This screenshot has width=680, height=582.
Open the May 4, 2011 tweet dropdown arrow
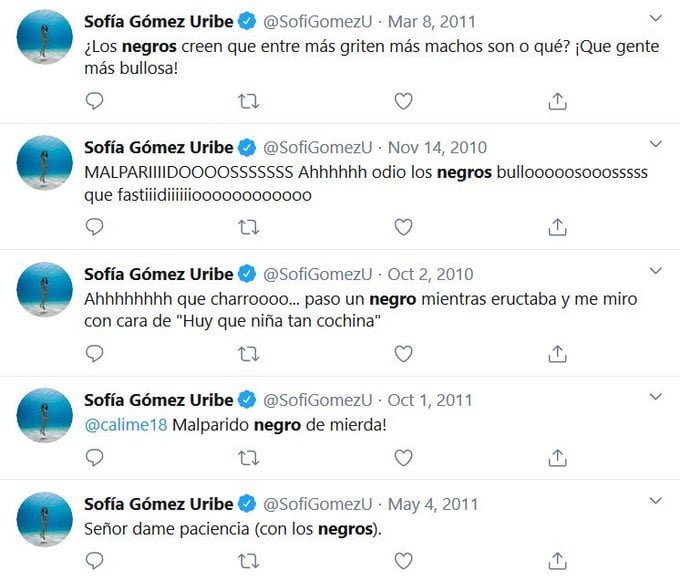(x=655, y=499)
